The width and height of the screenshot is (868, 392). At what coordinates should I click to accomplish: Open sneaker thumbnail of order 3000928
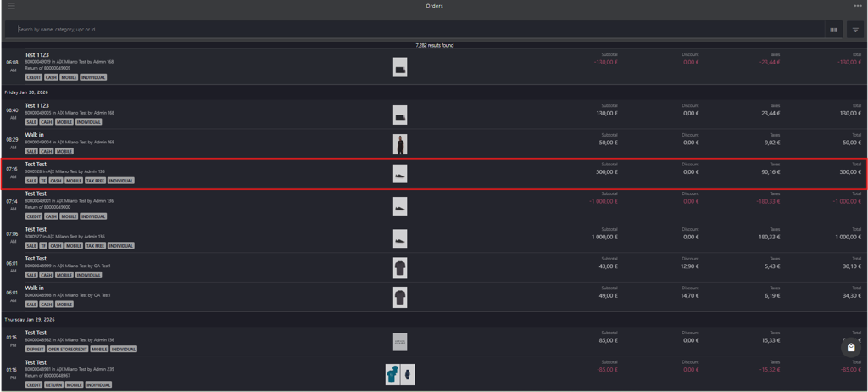click(x=400, y=174)
